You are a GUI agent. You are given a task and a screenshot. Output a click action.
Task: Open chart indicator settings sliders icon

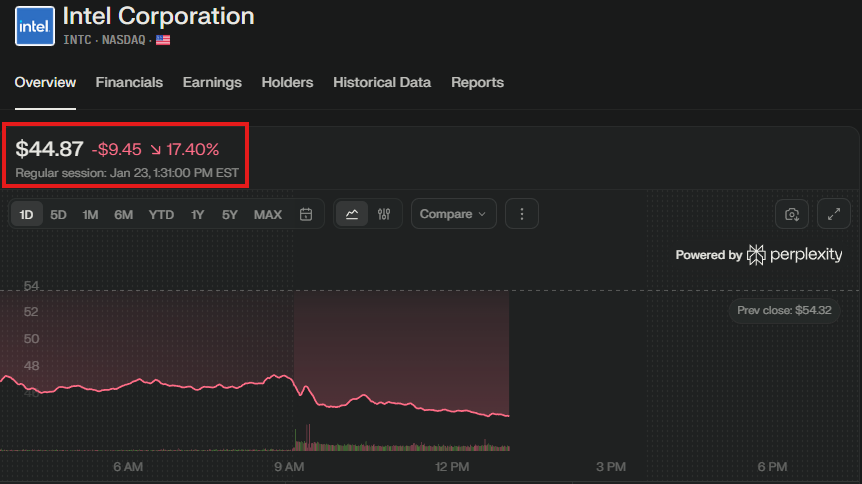tap(384, 214)
